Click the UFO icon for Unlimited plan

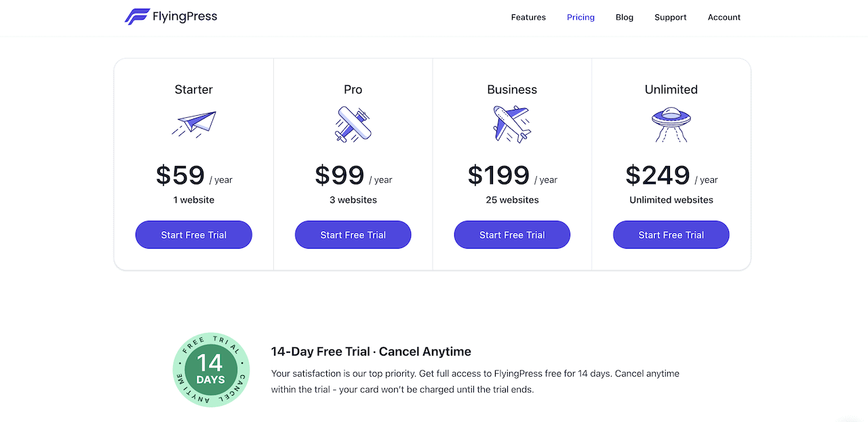[x=671, y=124]
